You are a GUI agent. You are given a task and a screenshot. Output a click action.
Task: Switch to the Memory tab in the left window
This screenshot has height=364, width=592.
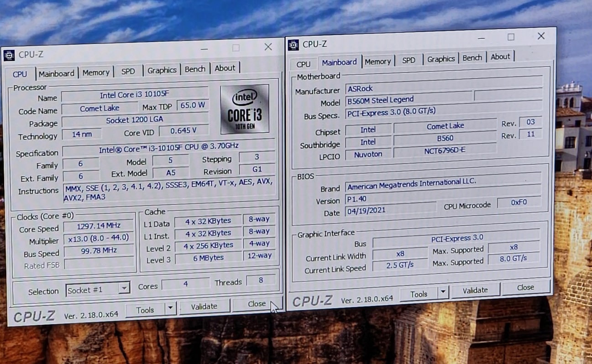[96, 73]
